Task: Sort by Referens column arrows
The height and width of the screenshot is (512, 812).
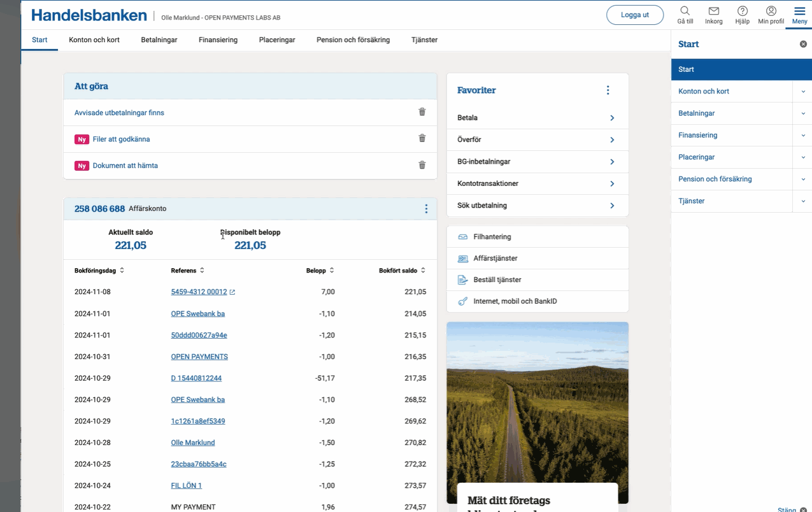Action: tap(202, 271)
